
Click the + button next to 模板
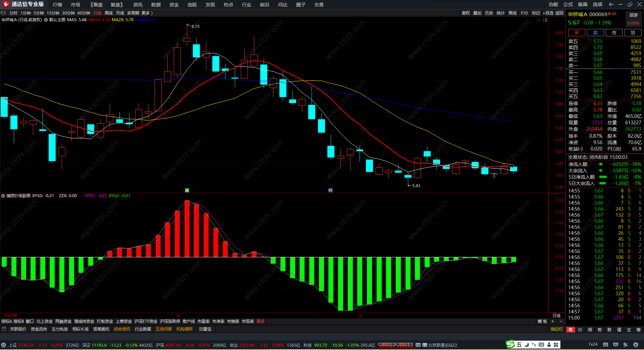click(x=553, y=321)
